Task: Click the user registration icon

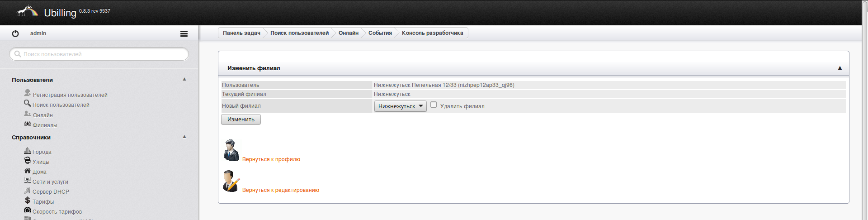Action: click(28, 93)
